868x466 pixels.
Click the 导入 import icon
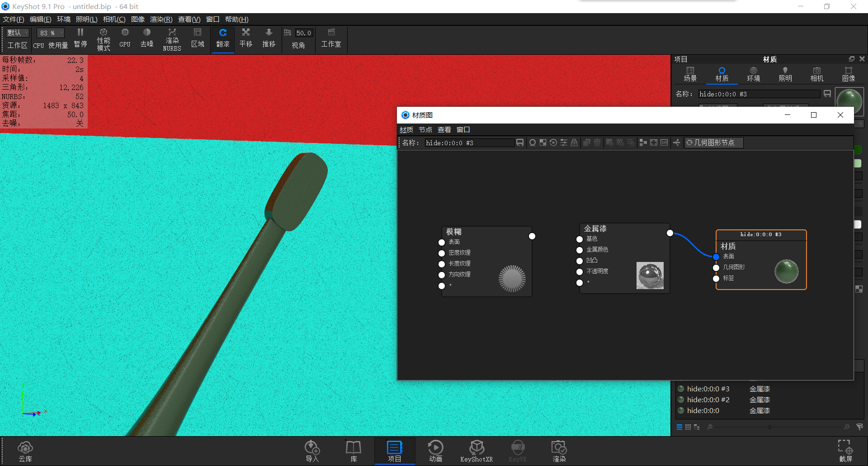[312, 451]
